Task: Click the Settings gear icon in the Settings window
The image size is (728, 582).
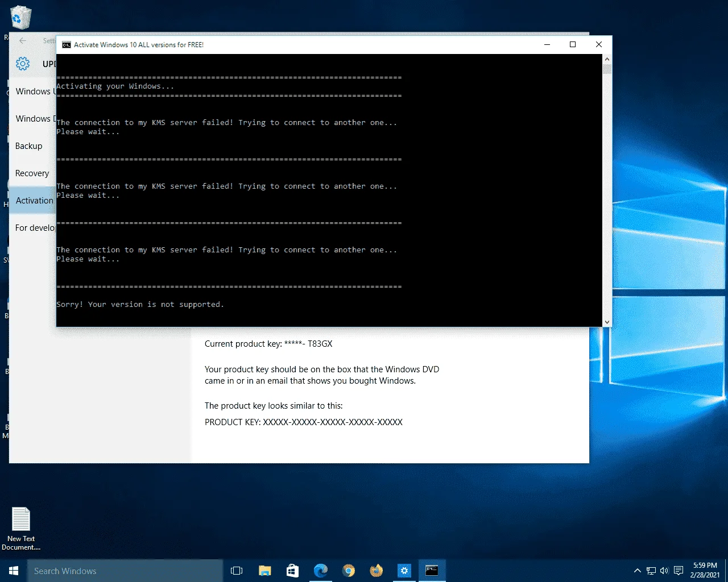Action: (23, 64)
